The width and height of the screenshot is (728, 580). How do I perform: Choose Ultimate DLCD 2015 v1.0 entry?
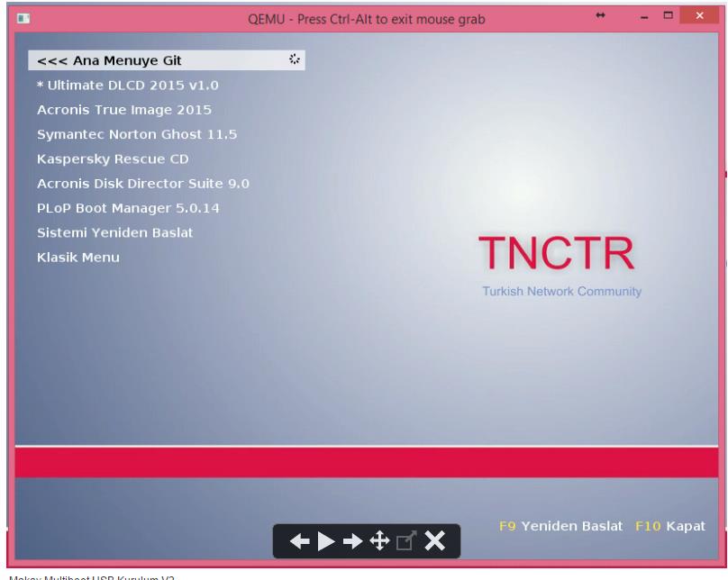click(128, 86)
